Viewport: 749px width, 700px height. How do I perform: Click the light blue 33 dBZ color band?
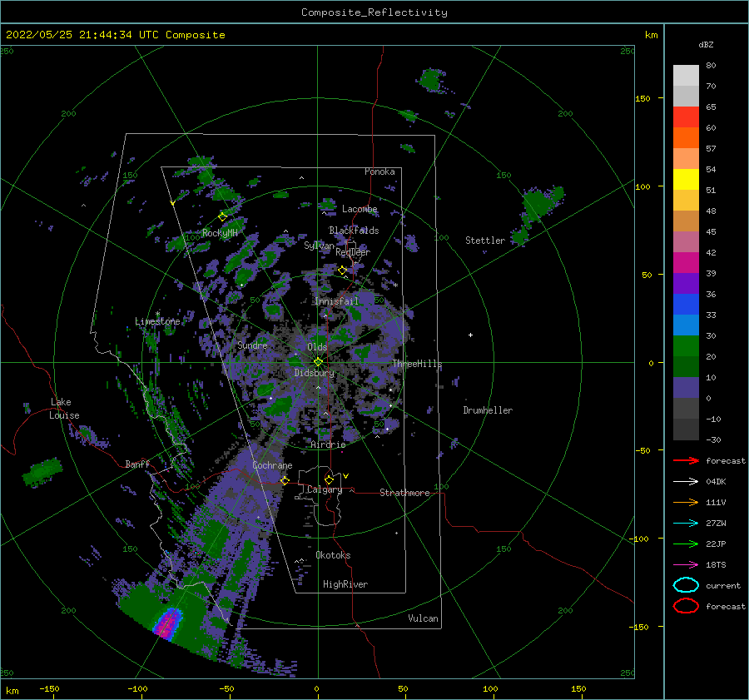[686, 325]
